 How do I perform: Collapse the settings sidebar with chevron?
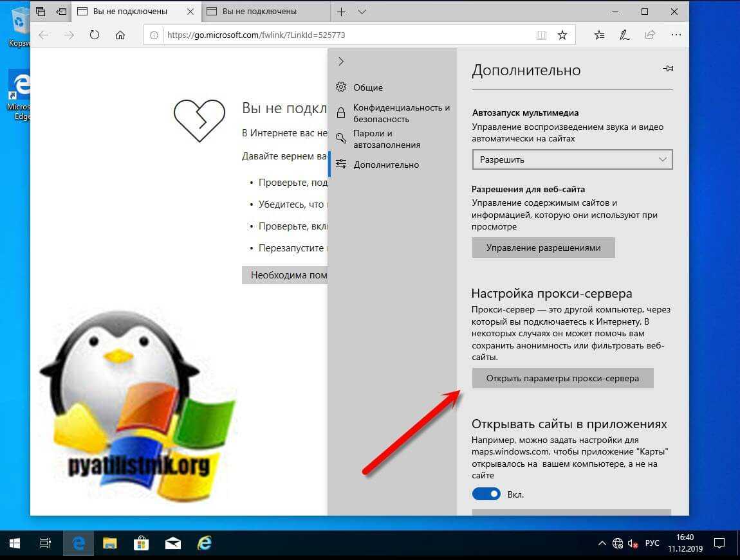coord(341,61)
